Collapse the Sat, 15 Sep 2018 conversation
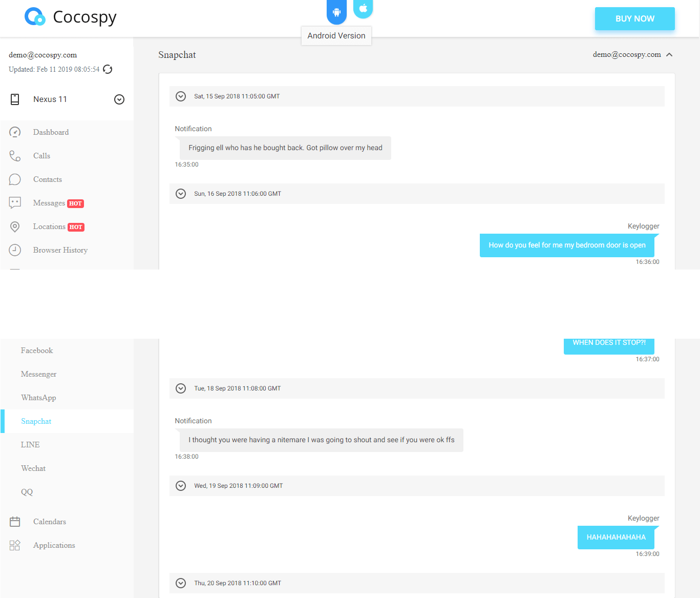This screenshot has height=598, width=700. coord(181,96)
